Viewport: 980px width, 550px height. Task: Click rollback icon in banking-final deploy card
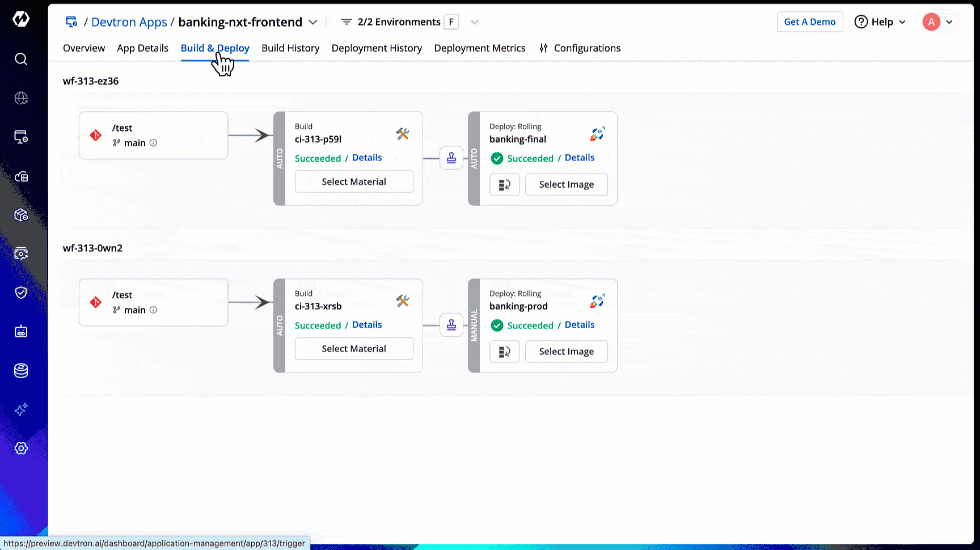[504, 185]
